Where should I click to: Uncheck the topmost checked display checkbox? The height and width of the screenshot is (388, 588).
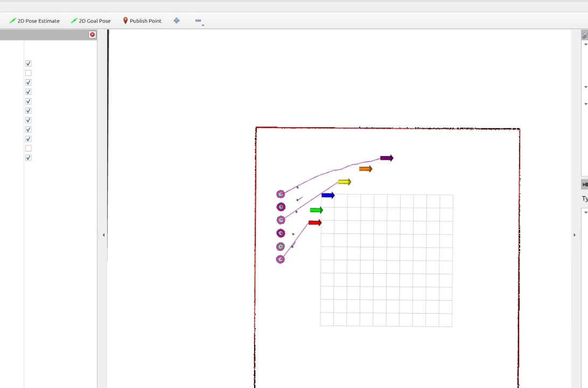coord(28,64)
